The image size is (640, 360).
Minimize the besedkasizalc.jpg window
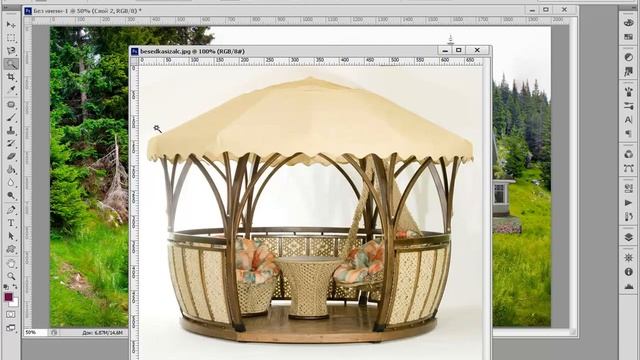pyautogui.click(x=445, y=50)
